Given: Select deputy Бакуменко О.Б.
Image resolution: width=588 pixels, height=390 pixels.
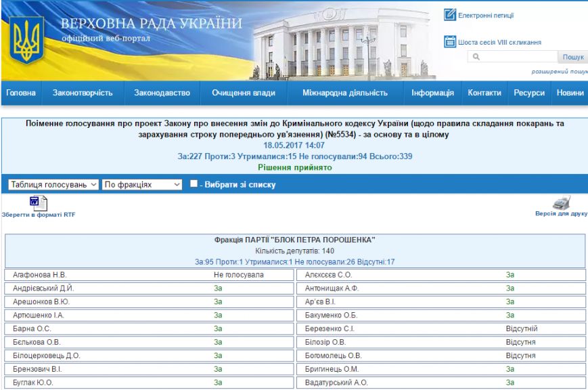Looking at the screenshot, I should tap(331, 316).
